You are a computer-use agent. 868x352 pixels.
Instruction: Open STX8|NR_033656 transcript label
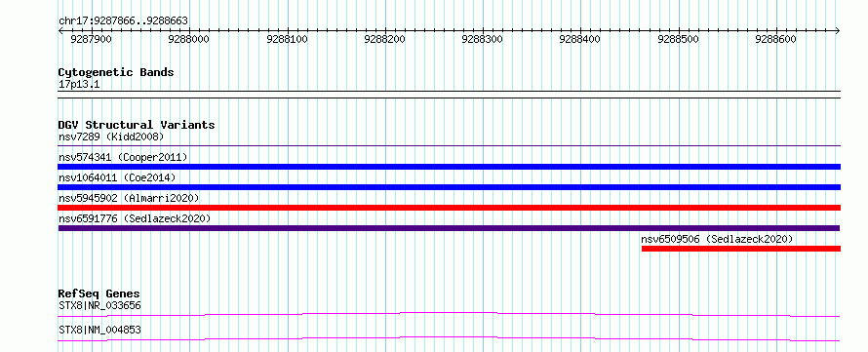(99, 305)
